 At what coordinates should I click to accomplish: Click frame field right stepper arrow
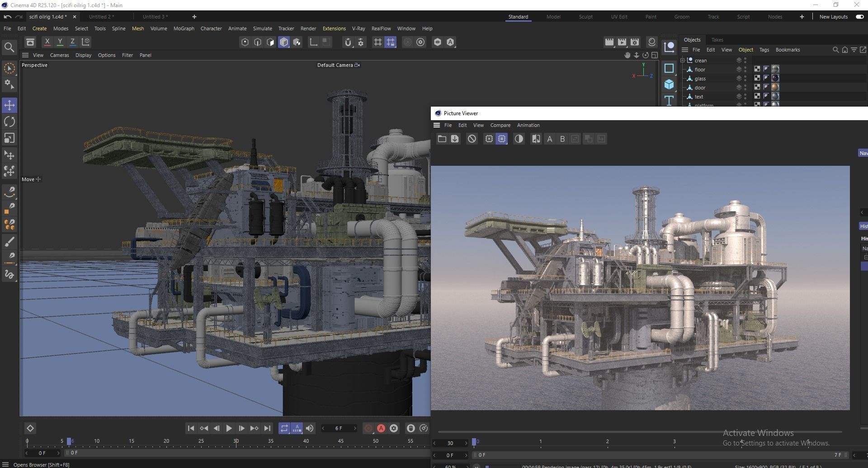[355, 428]
